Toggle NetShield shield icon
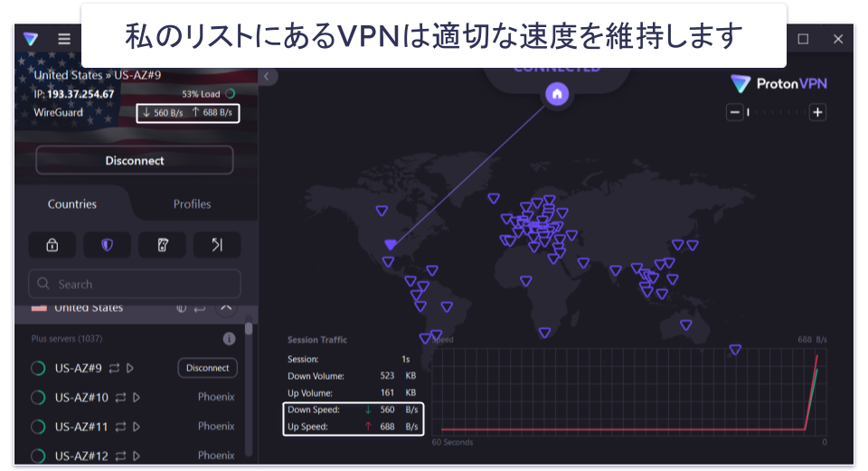 (x=107, y=245)
